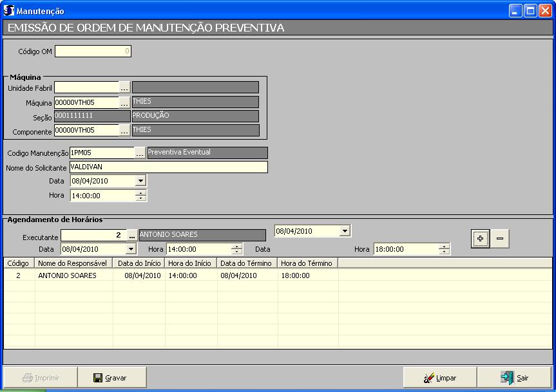
Task: Expand the solicitation Data dropdown
Action: coord(140,182)
